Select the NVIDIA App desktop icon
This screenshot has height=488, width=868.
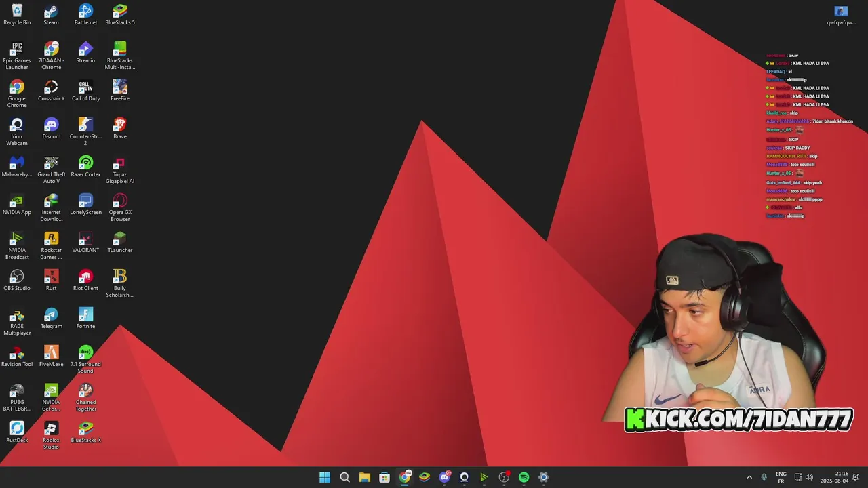pos(17,205)
